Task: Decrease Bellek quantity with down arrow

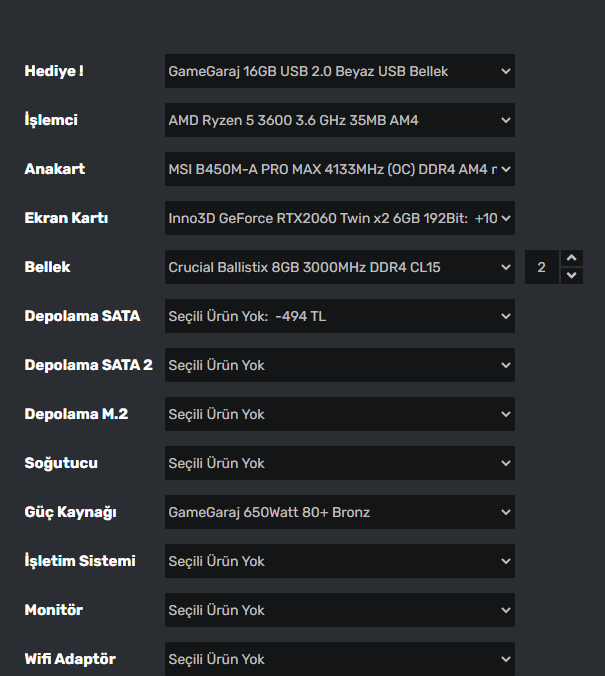Action: point(571,275)
